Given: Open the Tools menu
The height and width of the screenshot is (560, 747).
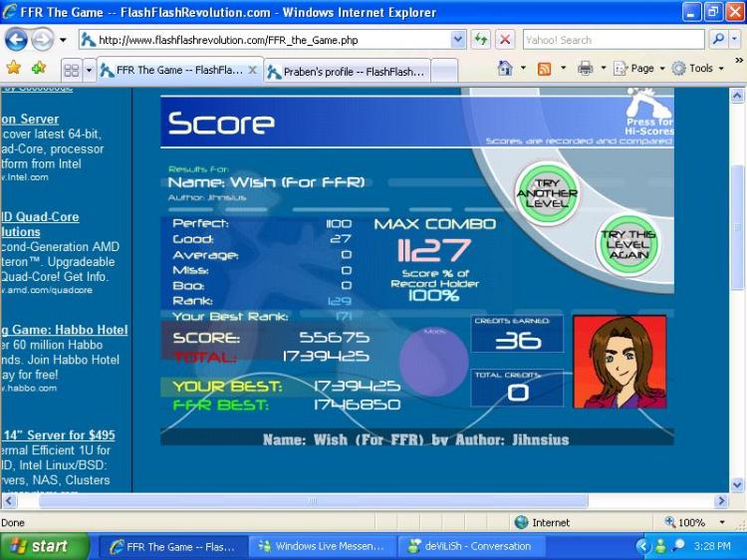Looking at the screenshot, I should click(698, 69).
